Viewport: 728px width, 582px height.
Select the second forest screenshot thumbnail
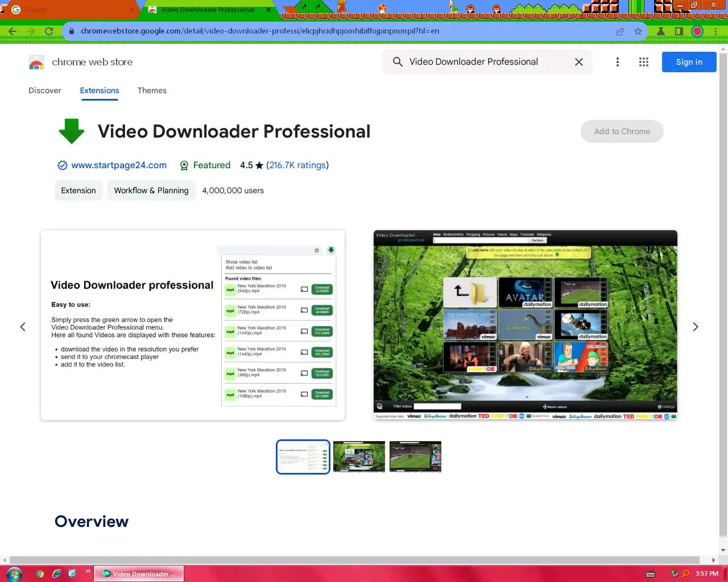point(359,457)
